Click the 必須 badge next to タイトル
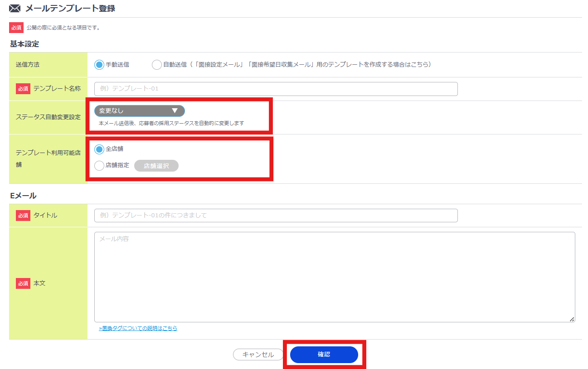The image size is (588, 369). coord(23,216)
